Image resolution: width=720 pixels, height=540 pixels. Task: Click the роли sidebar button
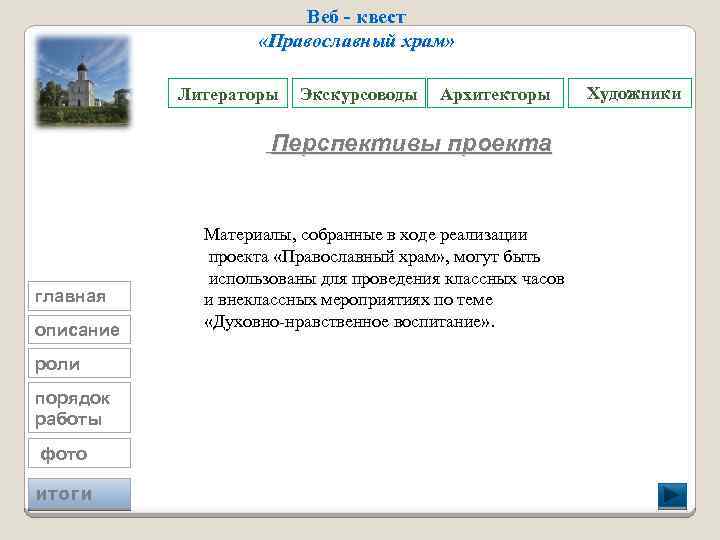79,363
